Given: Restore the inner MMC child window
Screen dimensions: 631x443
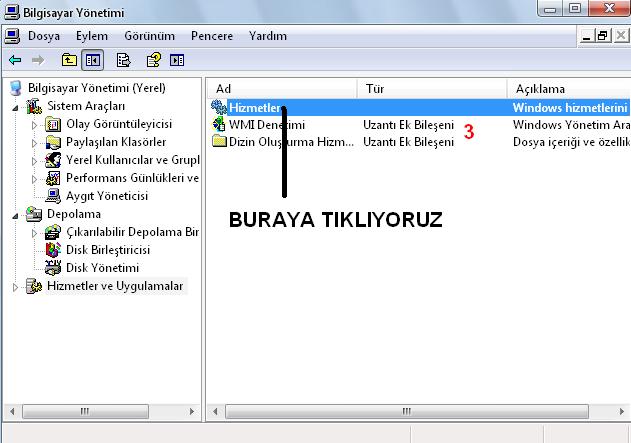Looking at the screenshot, I should coord(603,36).
